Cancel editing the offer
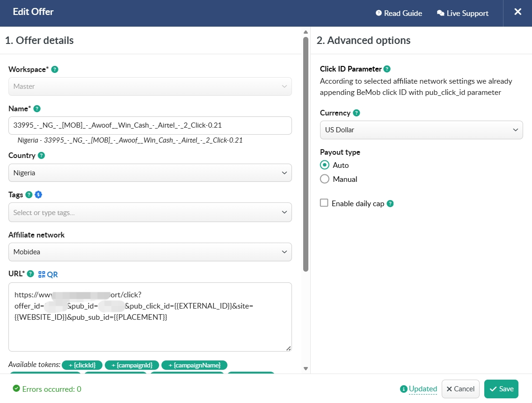Image resolution: width=532 pixels, height=403 pixels. click(x=460, y=389)
